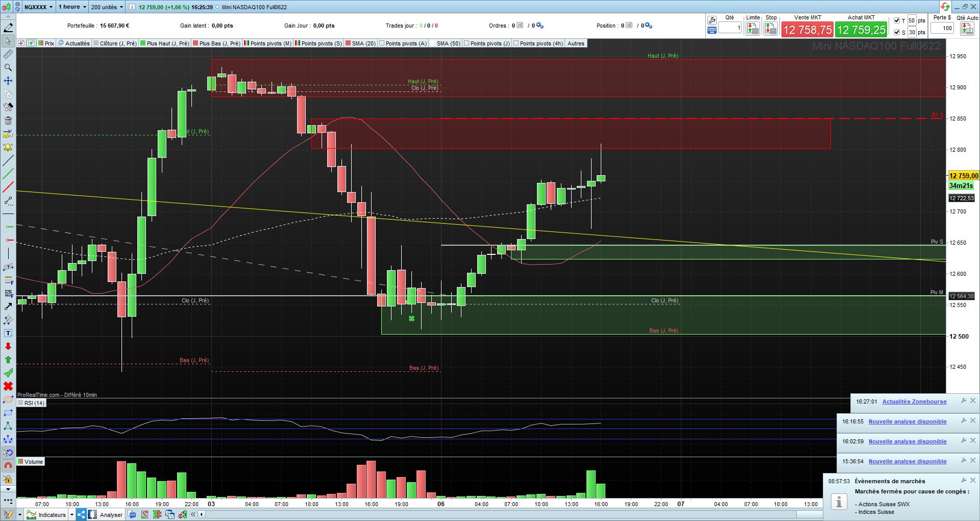
Task: Click the Stop order button
Action: coord(771,30)
